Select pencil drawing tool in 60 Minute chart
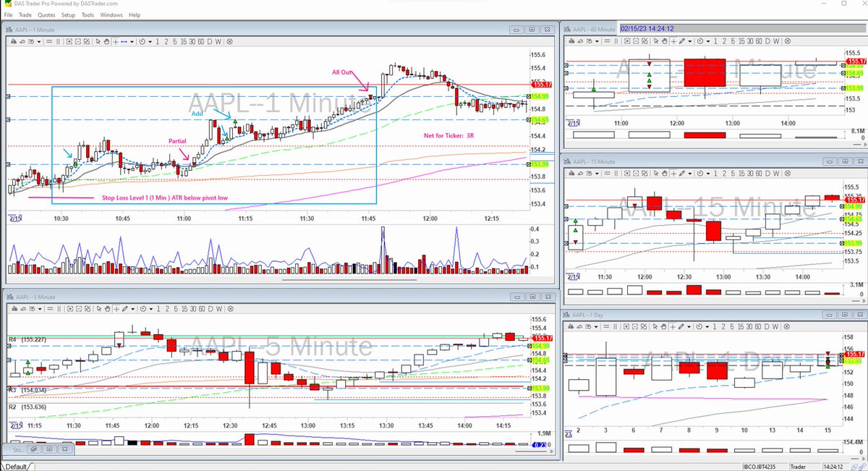This screenshot has width=868, height=471. coord(681,42)
